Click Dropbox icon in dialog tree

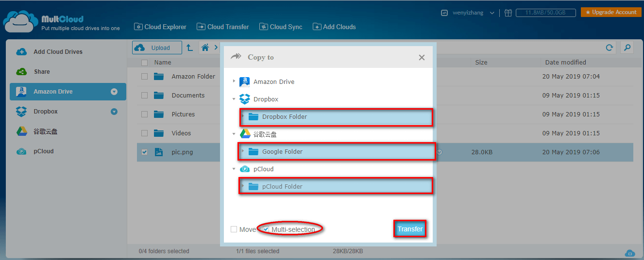245,99
